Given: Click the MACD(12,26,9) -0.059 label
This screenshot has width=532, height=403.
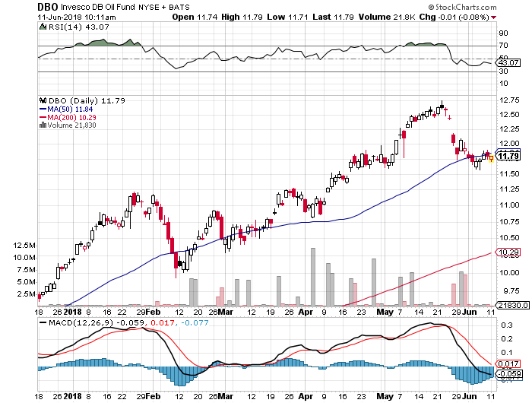Looking at the screenshot, I should point(97,322).
